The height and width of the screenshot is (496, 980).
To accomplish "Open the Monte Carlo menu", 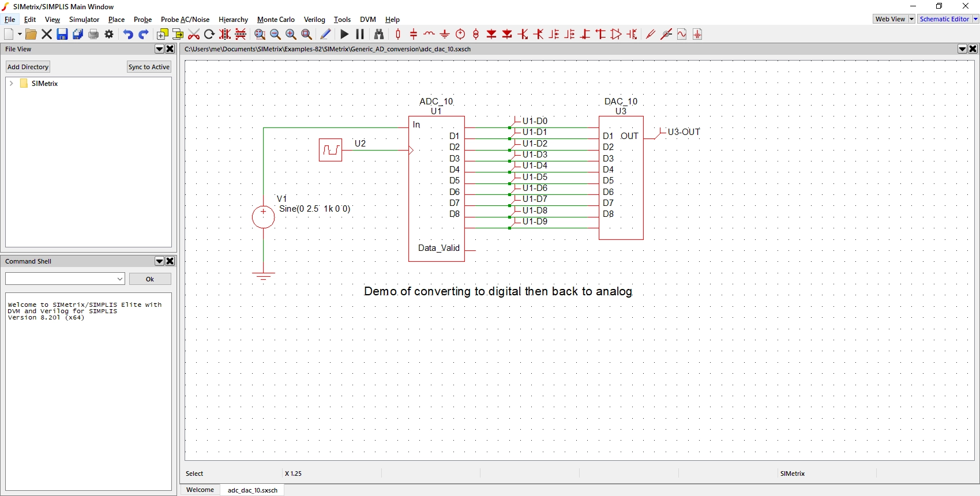I will 276,20.
